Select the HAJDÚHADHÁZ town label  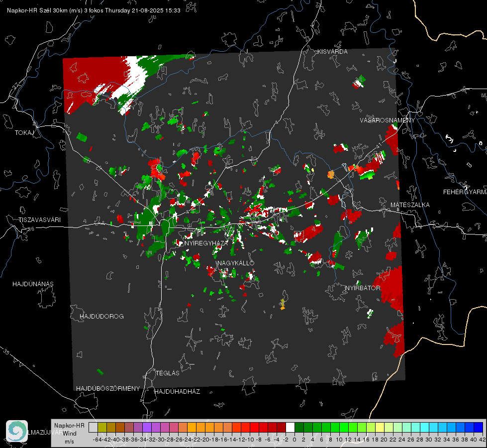click(177, 392)
